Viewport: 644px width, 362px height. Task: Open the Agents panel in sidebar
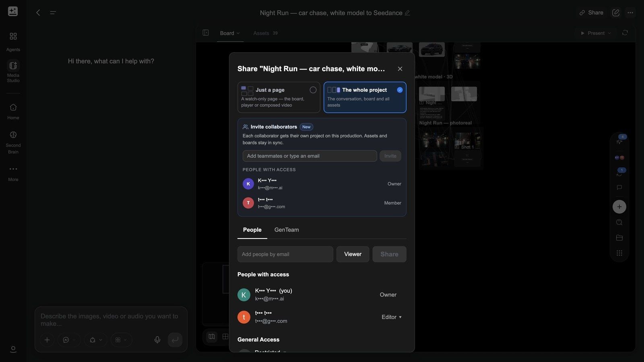[13, 41]
